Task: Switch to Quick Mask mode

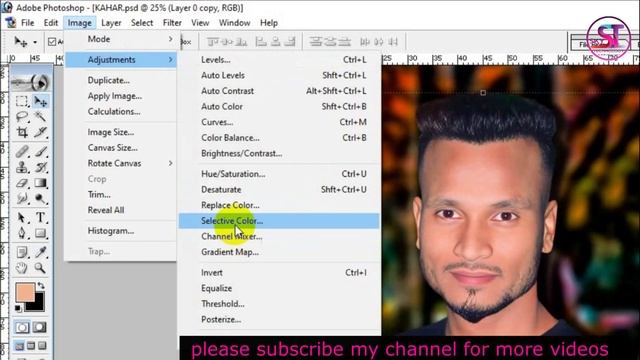Action: (x=40, y=327)
